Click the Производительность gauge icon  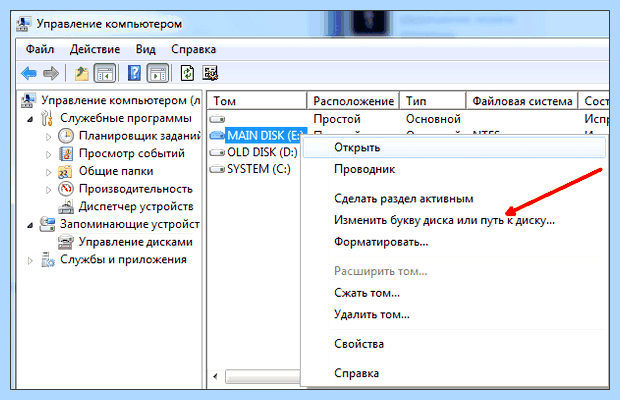[x=66, y=189]
